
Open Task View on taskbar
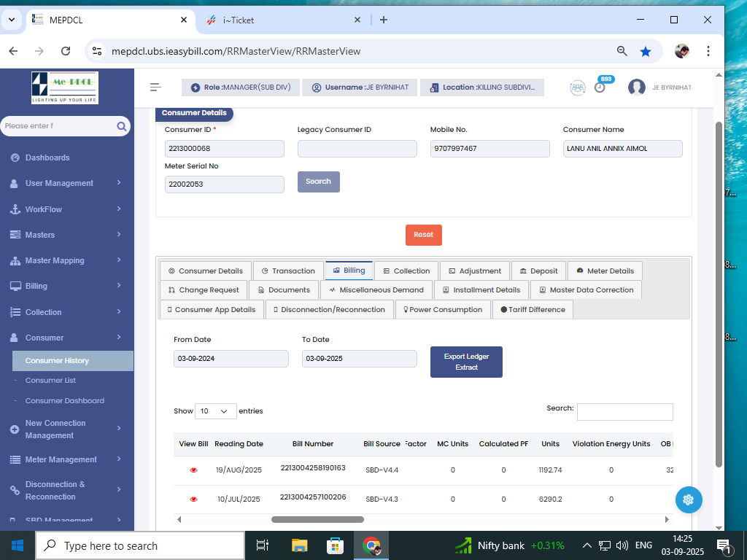pyautogui.click(x=263, y=545)
